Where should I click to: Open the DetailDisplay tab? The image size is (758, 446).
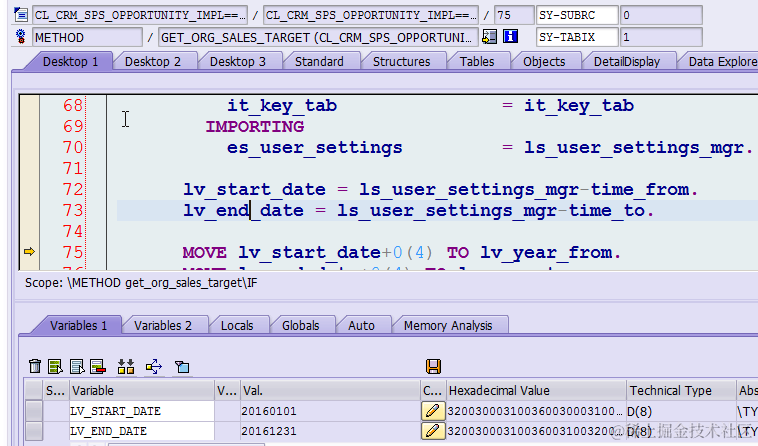627,61
